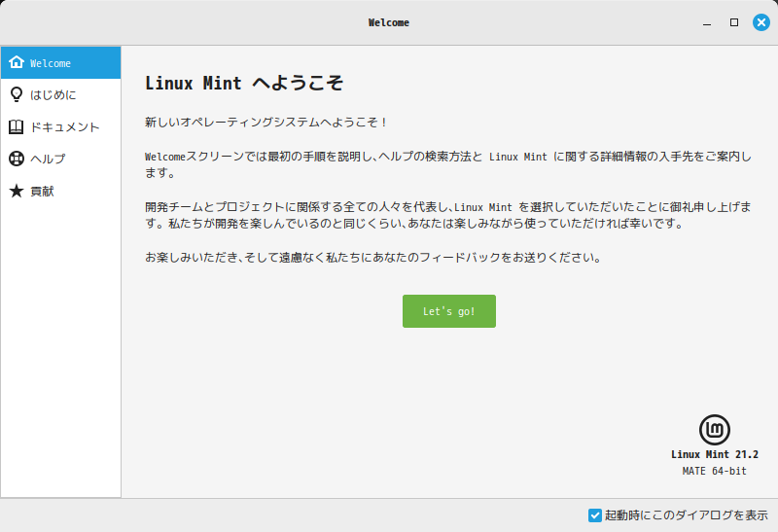Go to the ヘルプ sidebar label
This screenshot has height=532, width=778.
point(48,159)
